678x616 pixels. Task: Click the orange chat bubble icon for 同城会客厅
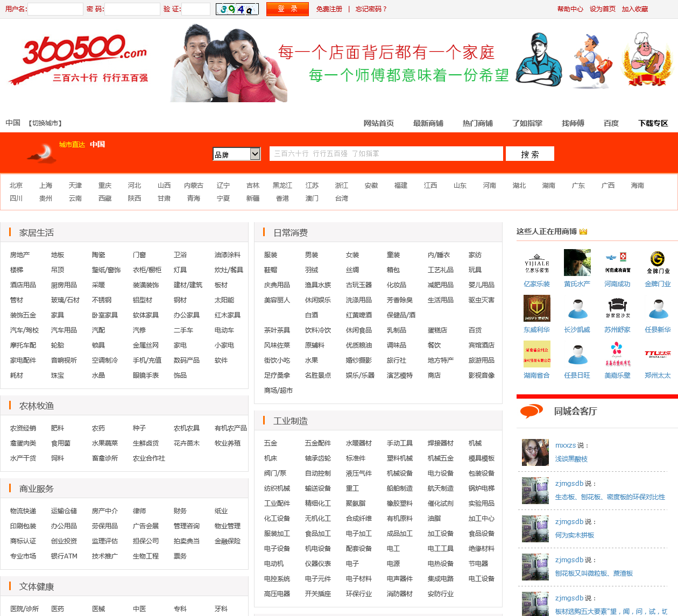532,412
